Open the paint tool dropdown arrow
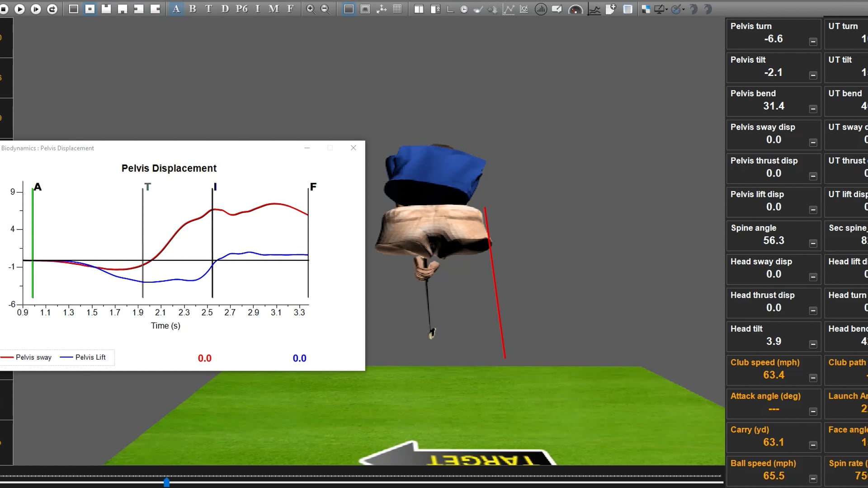The image size is (868, 488). [683, 10]
